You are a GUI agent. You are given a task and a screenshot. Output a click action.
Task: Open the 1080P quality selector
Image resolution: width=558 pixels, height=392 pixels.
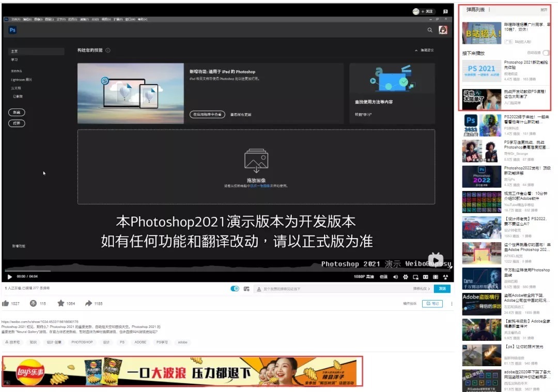pyautogui.click(x=364, y=277)
